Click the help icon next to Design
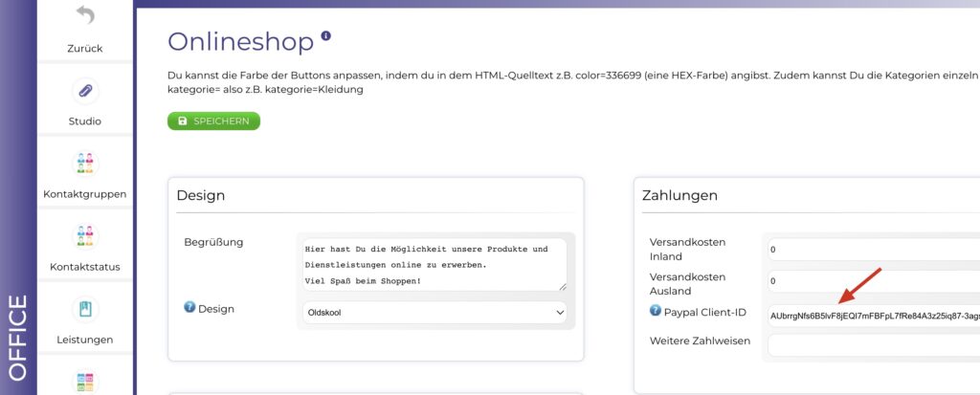The width and height of the screenshot is (980, 395). click(189, 308)
